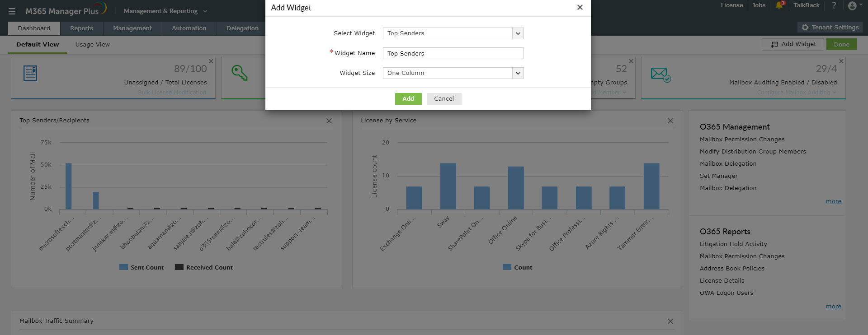Cancel the Add Widget dialog
The image size is (868, 335).
coord(444,99)
